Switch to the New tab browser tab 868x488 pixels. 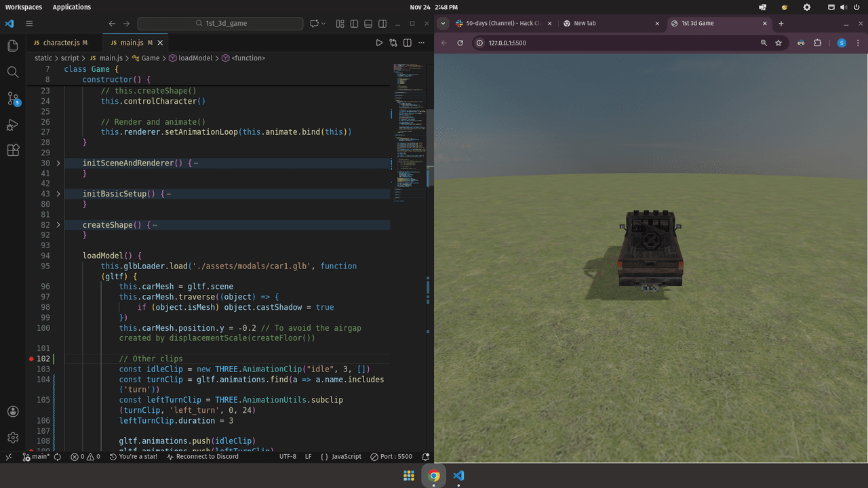(585, 23)
